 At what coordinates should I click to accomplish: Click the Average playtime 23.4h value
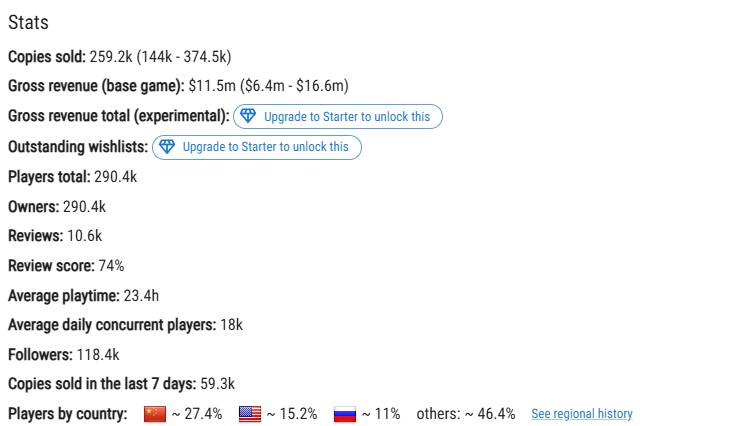tap(141, 296)
